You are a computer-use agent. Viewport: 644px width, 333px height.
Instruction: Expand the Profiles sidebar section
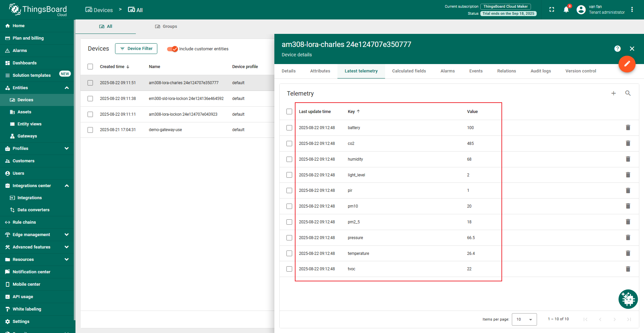coord(67,149)
